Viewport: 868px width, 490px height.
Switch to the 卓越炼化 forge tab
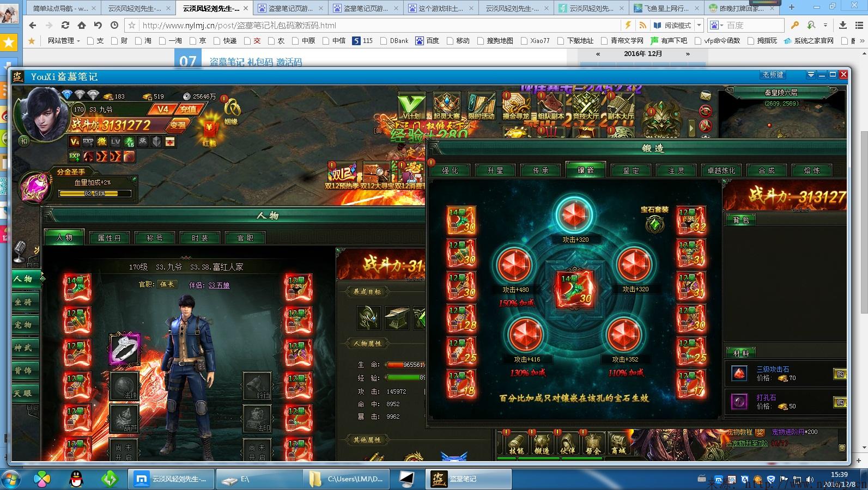tap(721, 170)
